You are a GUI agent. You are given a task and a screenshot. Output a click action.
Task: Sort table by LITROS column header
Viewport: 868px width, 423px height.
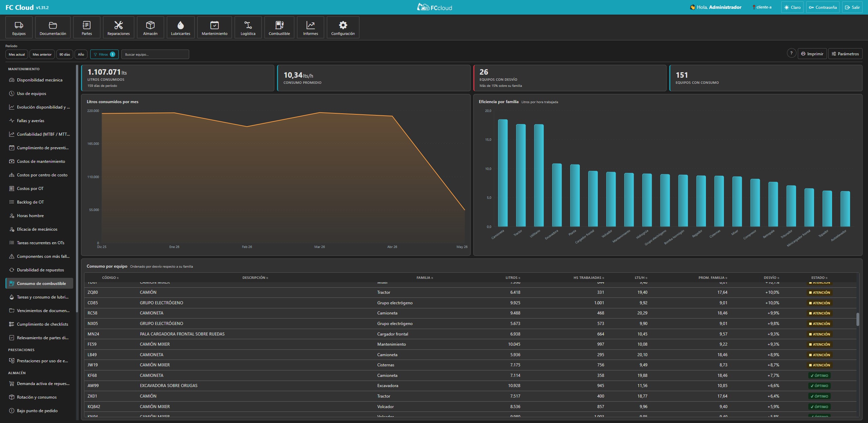tap(513, 277)
